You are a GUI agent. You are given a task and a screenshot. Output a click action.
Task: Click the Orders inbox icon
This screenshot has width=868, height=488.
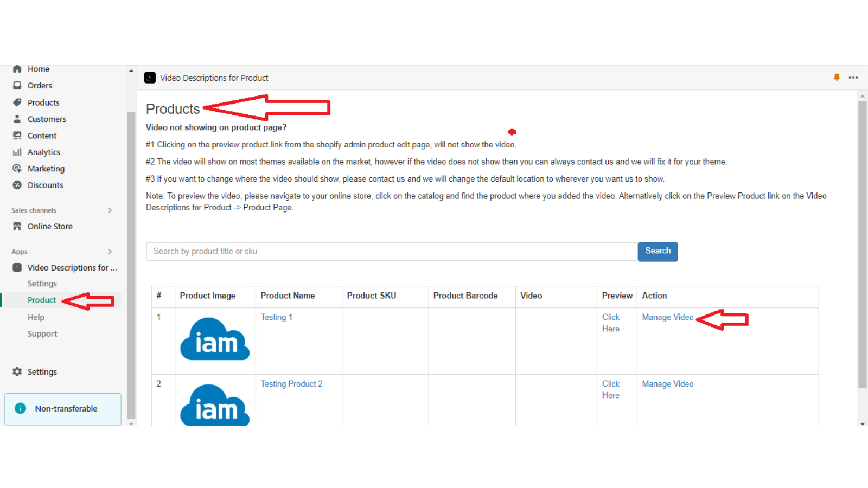click(x=17, y=86)
